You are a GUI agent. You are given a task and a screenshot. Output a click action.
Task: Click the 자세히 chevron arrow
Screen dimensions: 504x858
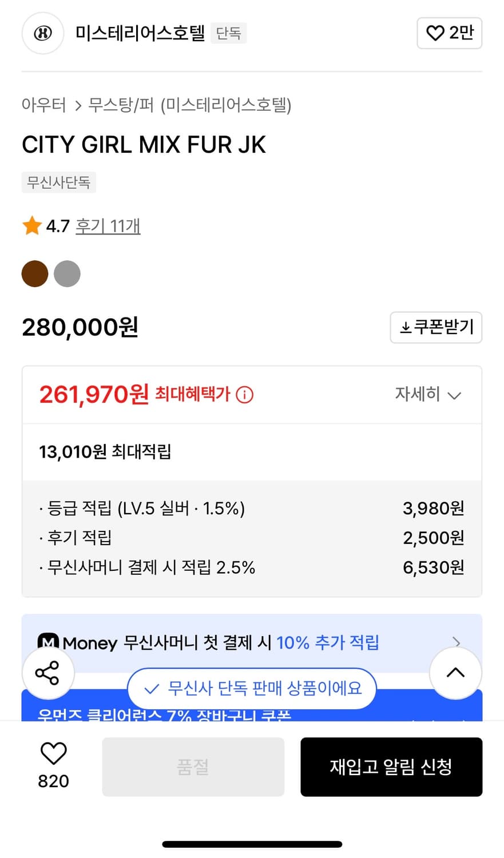coord(454,395)
